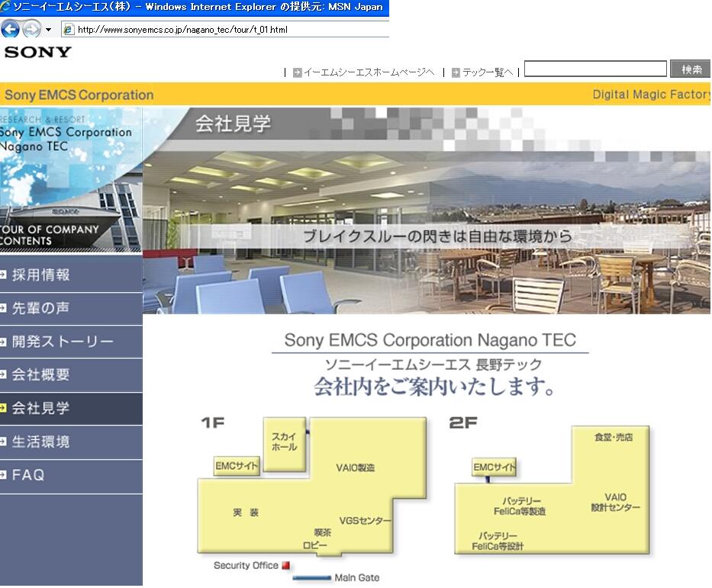Click the 検索 search button
This screenshot has height=588, width=712.
click(x=691, y=69)
